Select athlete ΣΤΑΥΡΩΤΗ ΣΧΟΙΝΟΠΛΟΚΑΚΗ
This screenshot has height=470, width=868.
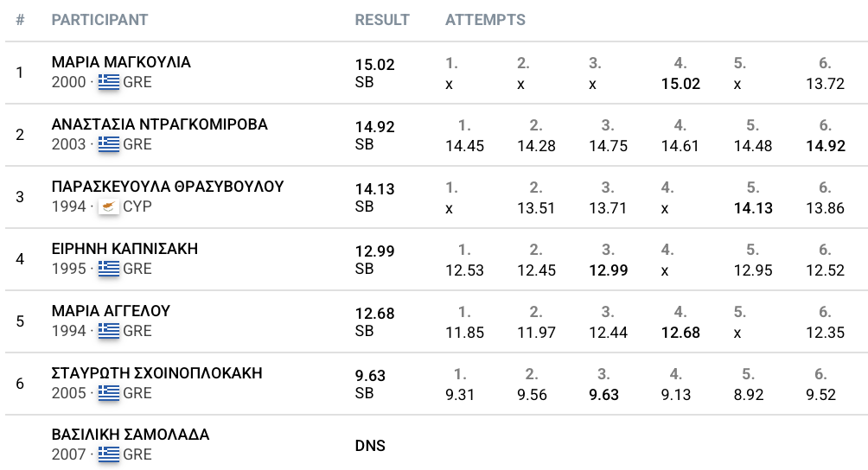156,373
